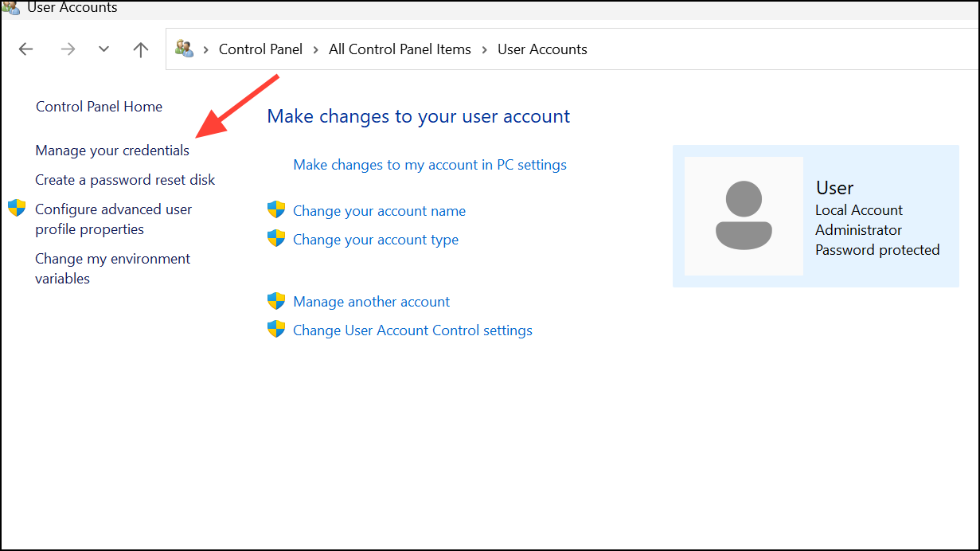Image resolution: width=980 pixels, height=551 pixels.
Task: Open Manage your credentials
Action: coord(112,150)
